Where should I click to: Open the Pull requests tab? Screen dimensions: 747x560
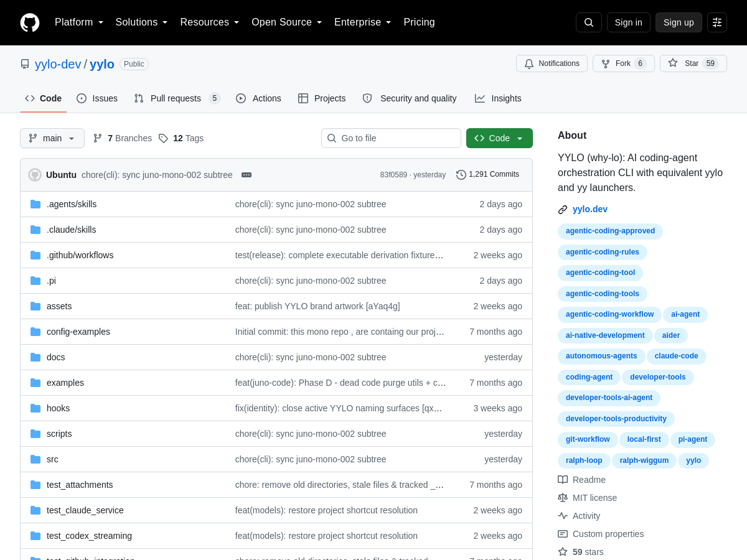coord(177,98)
